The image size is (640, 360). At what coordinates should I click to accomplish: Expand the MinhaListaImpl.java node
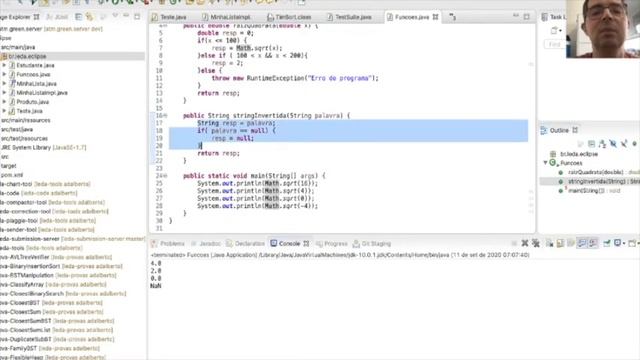(x=4, y=93)
